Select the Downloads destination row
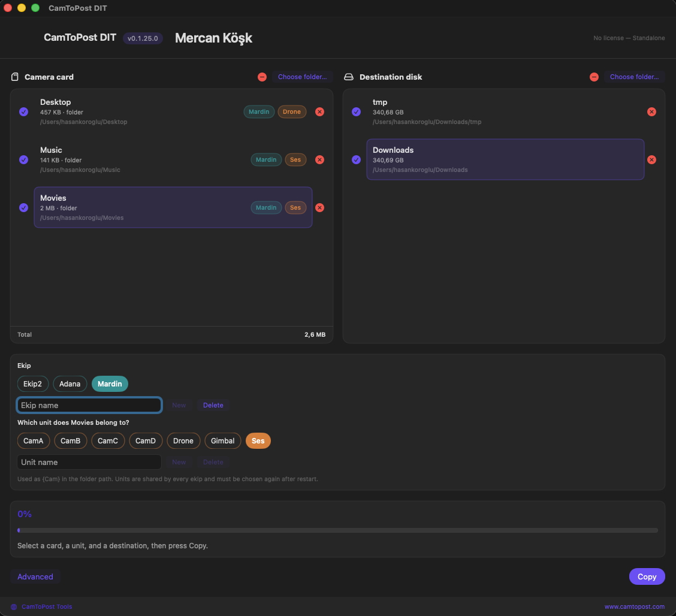Image resolution: width=676 pixels, height=616 pixels. (x=505, y=159)
